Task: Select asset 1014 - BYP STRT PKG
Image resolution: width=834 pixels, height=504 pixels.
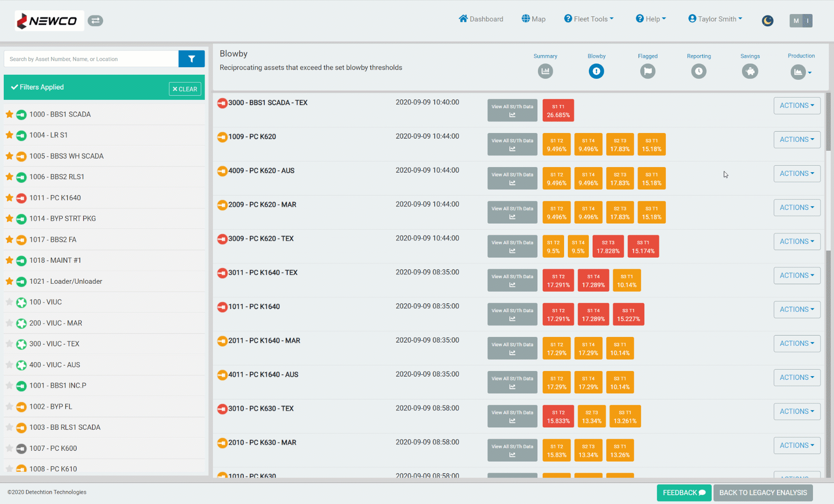Action: pyautogui.click(x=63, y=218)
